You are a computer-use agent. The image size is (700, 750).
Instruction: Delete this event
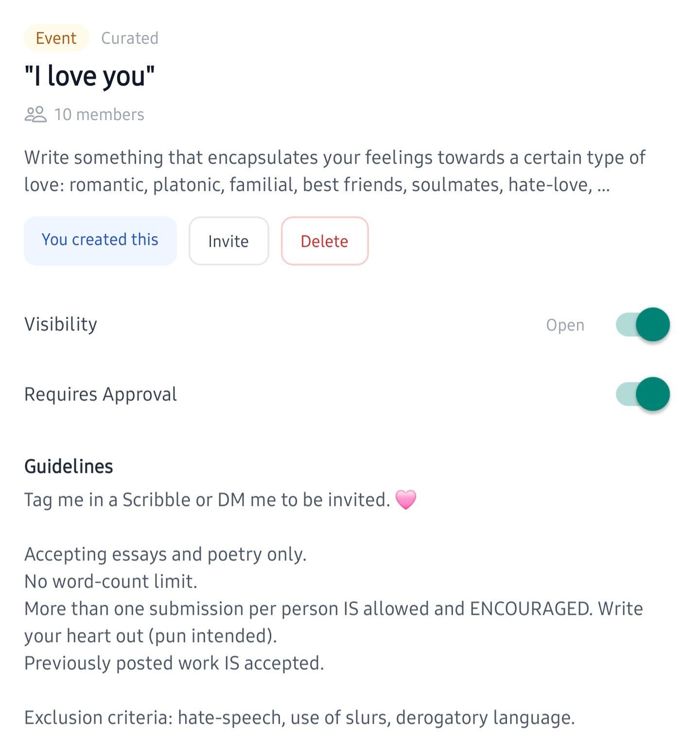tap(324, 241)
